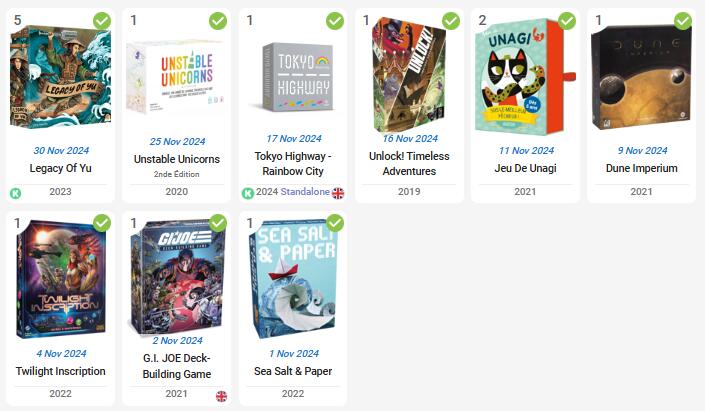Open the Dune Imperium title link
This screenshot has height=411, width=705.
pyautogui.click(x=642, y=168)
